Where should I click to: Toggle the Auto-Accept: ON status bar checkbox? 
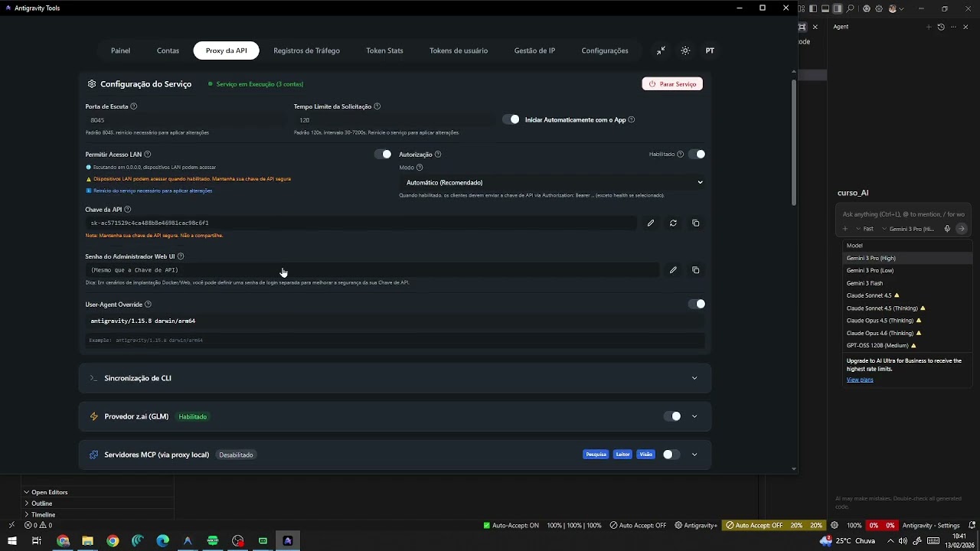(511, 526)
